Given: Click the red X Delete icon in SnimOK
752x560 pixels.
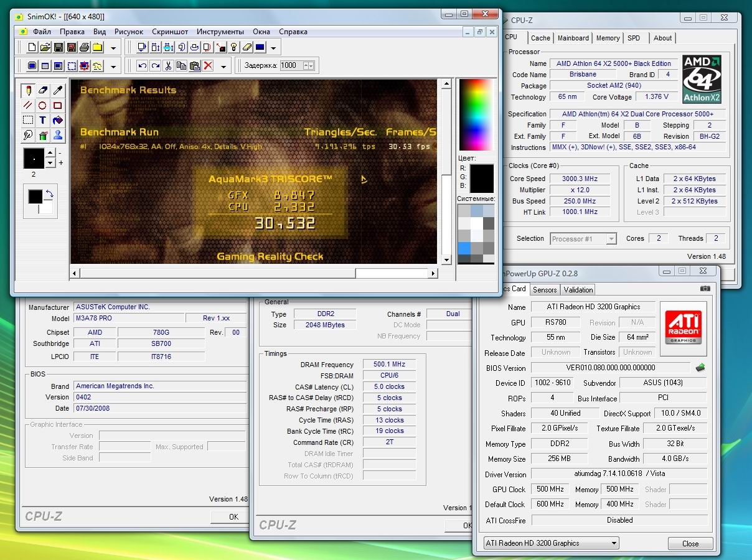Looking at the screenshot, I should tap(208, 65).
